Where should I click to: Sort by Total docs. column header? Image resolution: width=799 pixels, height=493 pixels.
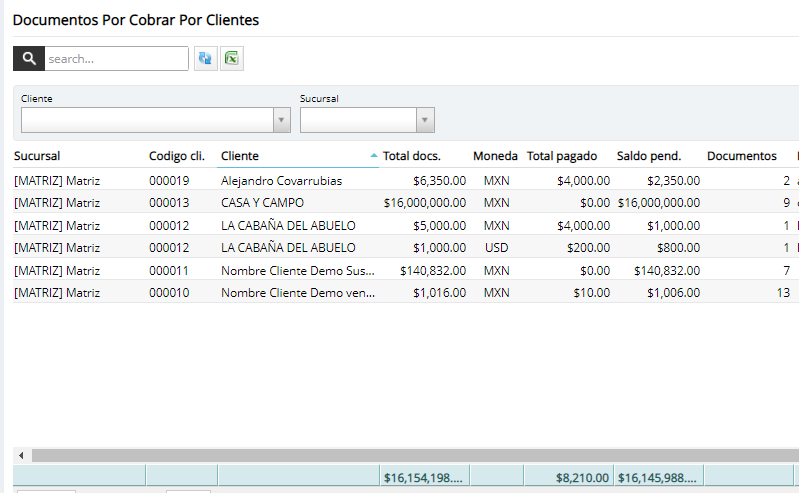(411, 156)
